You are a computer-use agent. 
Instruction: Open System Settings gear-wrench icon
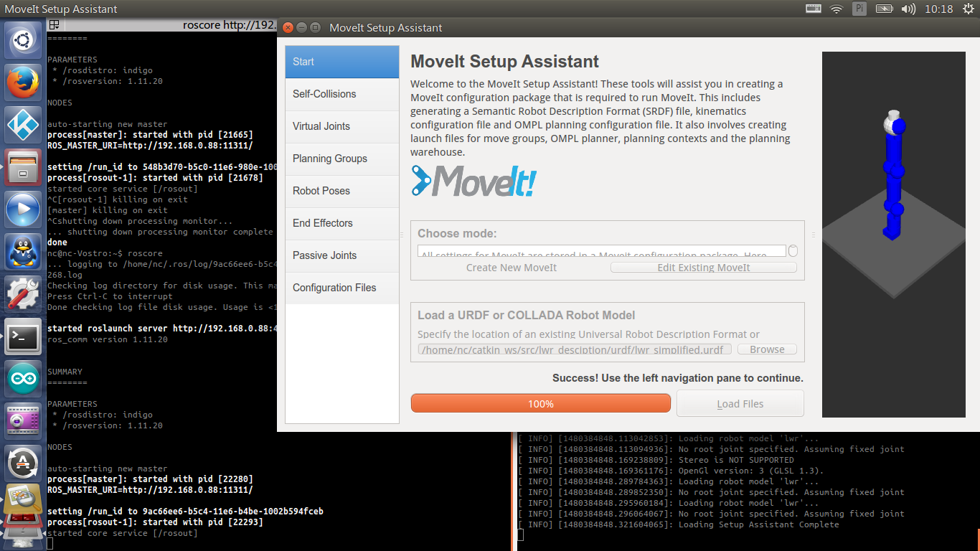[24, 293]
